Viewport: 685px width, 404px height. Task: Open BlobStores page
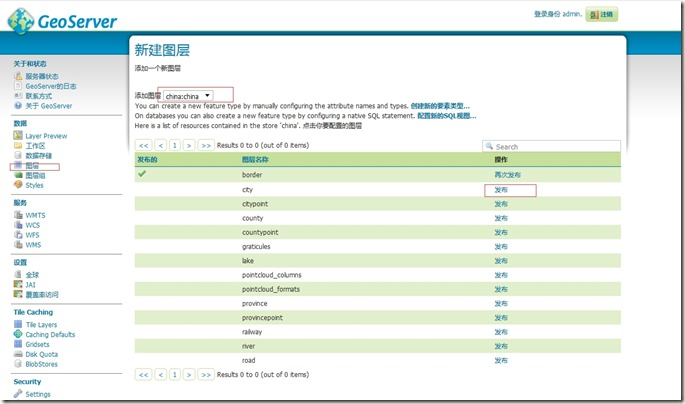[42, 364]
